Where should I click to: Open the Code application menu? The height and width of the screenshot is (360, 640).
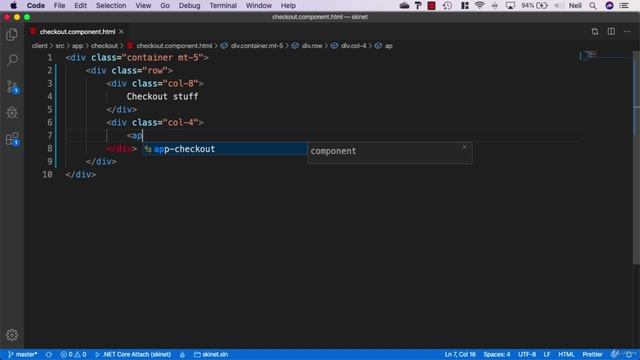click(x=36, y=6)
